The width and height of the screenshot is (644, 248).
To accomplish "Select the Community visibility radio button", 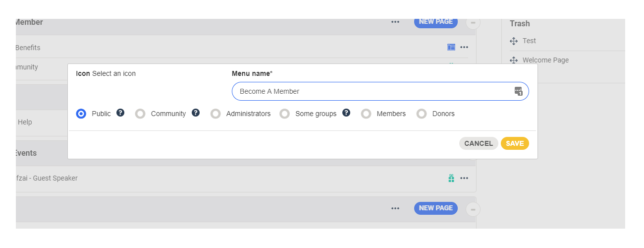I will 140,114.
